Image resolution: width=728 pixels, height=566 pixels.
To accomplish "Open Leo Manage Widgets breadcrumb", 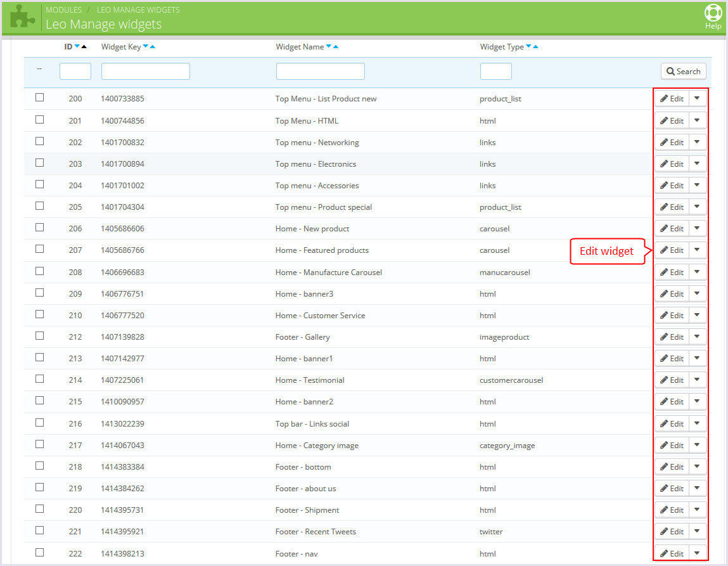I will (138, 10).
